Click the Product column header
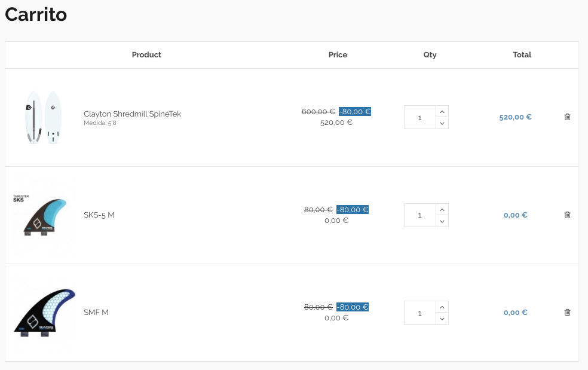588x370 pixels. 146,55
